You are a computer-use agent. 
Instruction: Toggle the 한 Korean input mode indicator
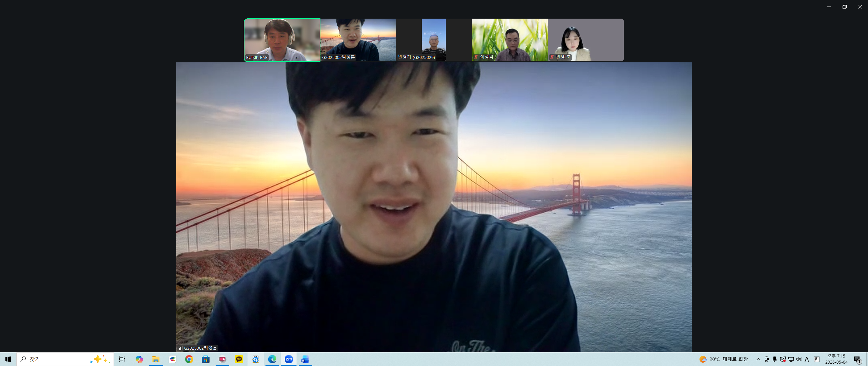pyautogui.click(x=817, y=359)
